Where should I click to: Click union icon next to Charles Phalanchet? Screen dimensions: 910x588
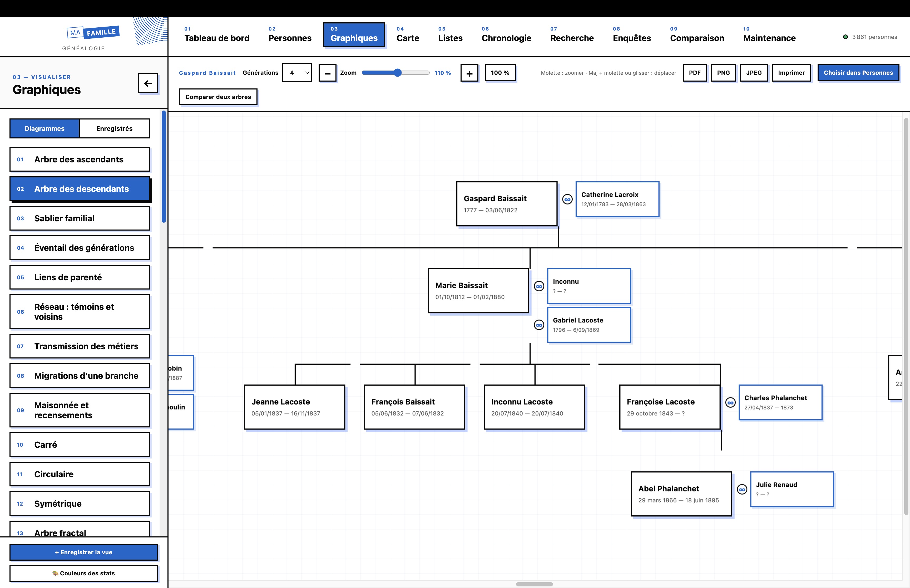730,402
